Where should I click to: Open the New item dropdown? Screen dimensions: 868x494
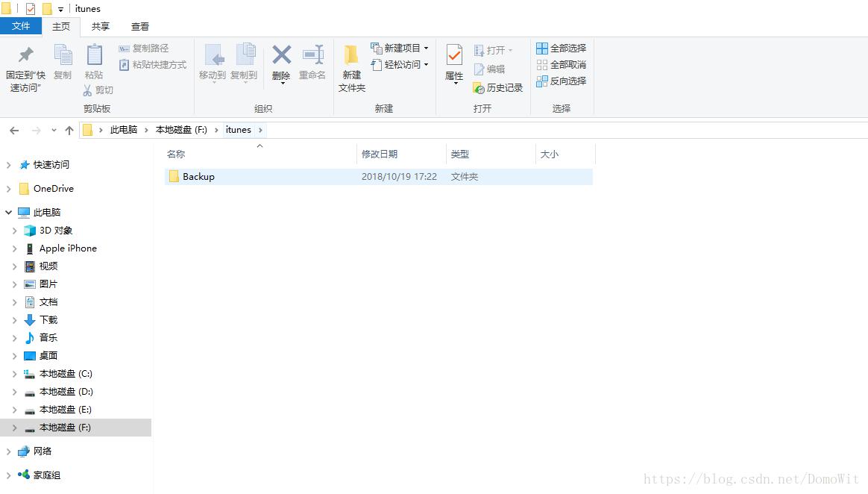coord(399,49)
